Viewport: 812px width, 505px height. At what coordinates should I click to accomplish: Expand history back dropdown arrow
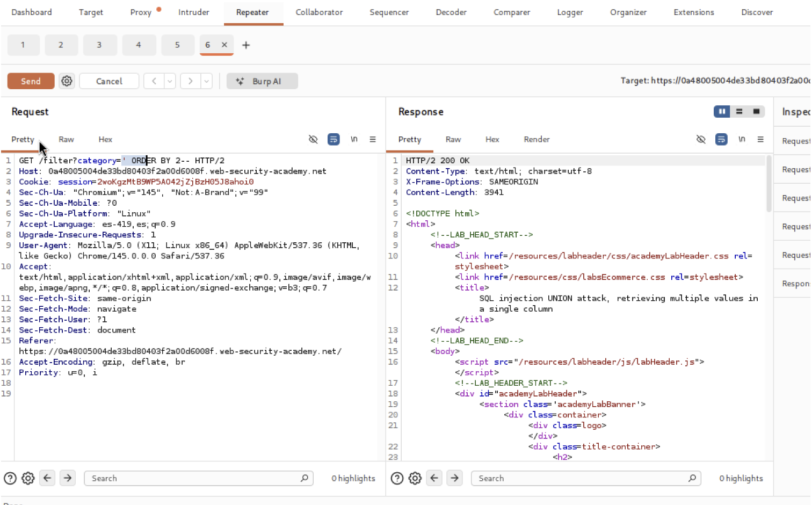click(x=170, y=81)
